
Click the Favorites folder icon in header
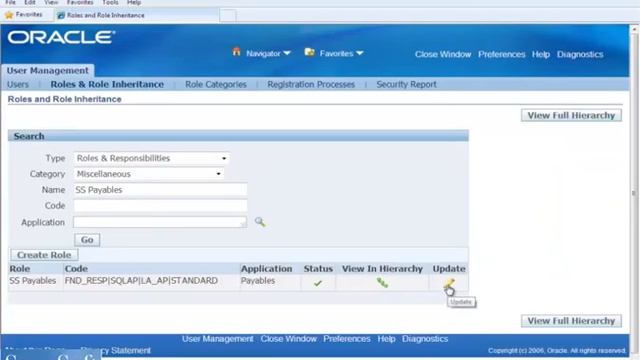pyautogui.click(x=310, y=52)
